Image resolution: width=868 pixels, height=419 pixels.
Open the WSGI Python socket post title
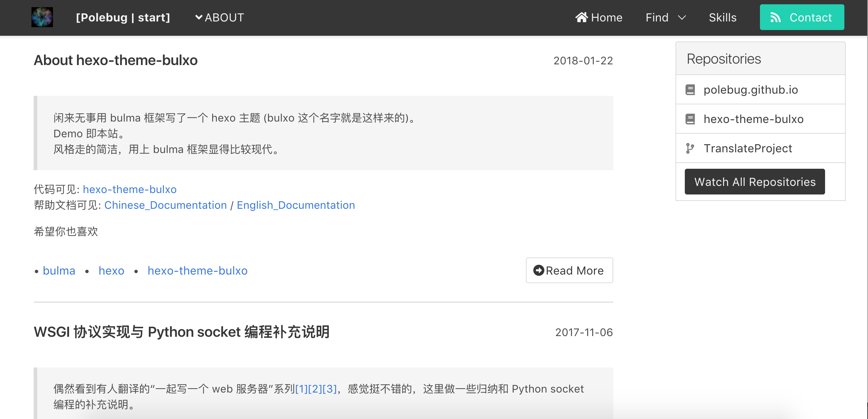tap(181, 332)
